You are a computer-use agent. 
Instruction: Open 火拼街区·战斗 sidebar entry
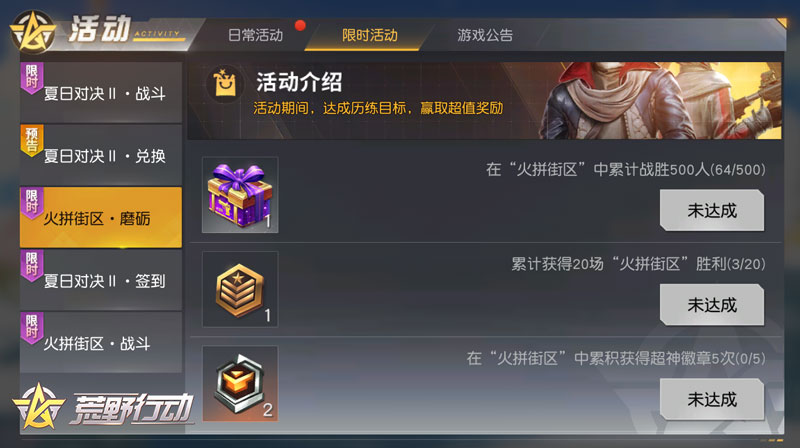[101, 342]
